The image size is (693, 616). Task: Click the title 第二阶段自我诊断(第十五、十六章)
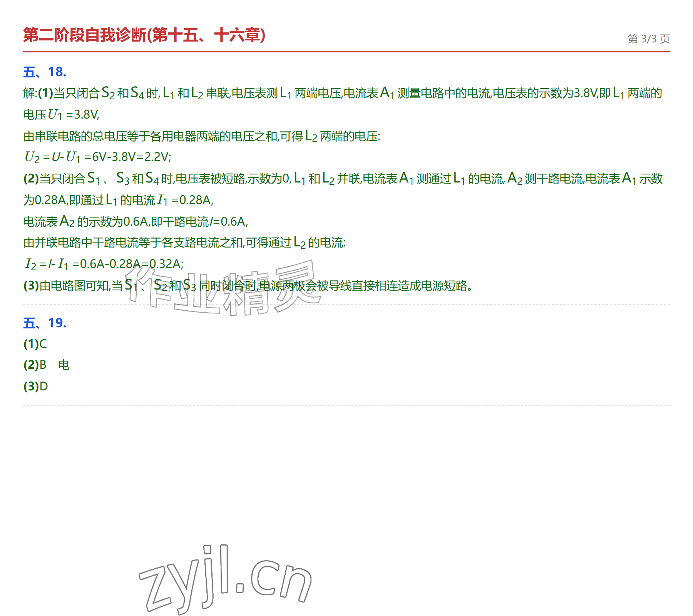tap(144, 35)
